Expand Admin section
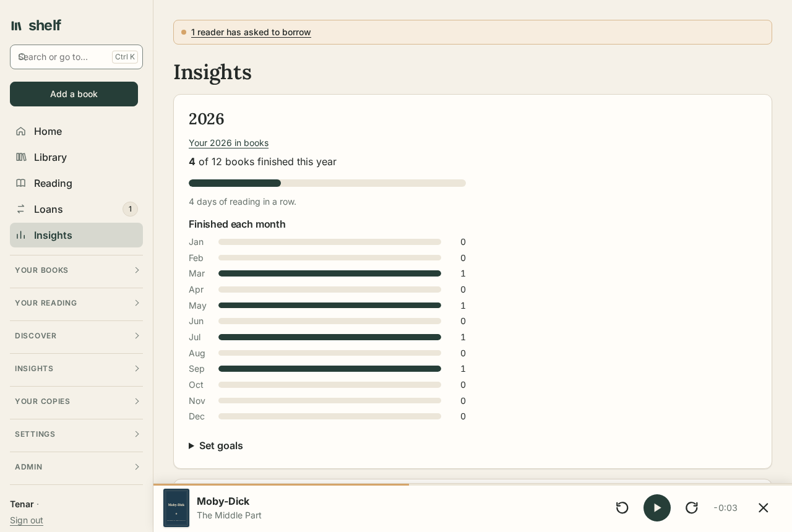Image resolution: width=792 pixels, height=532 pixels. 76,467
